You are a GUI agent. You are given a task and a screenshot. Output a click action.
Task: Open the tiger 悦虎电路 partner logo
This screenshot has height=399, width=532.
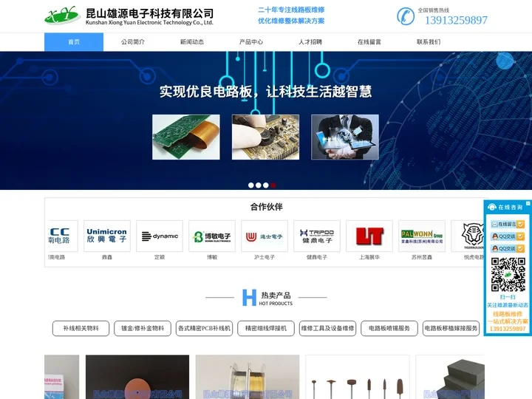(x=468, y=236)
